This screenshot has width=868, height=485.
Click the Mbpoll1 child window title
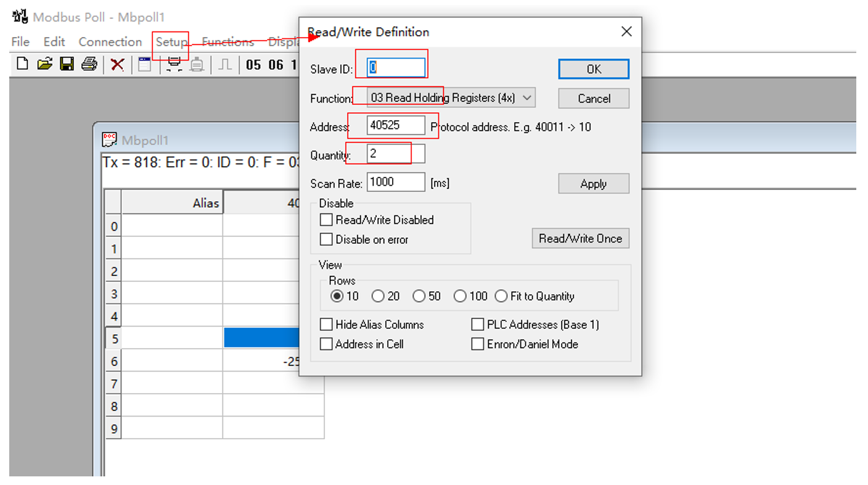pyautogui.click(x=145, y=140)
